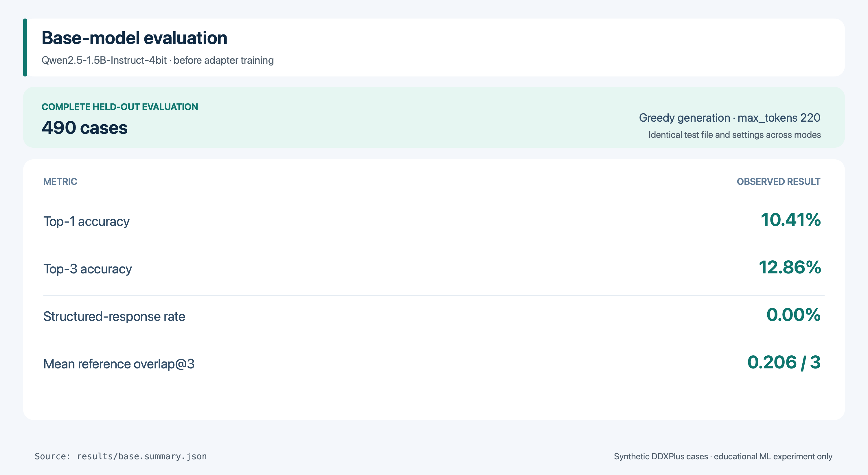Select the 'Top-3 accuracy' metric label
Viewport: 868px width, 475px height.
(87, 269)
